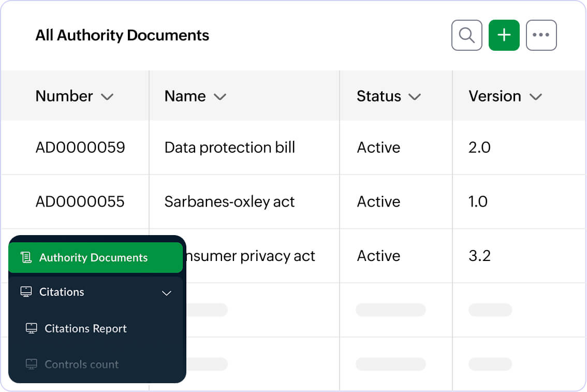Click the Citations Report monitor icon

pos(32,328)
